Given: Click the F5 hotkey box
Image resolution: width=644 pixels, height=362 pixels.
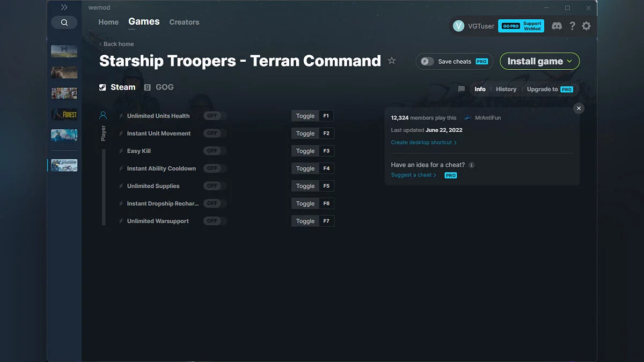Looking at the screenshot, I should point(326,186).
